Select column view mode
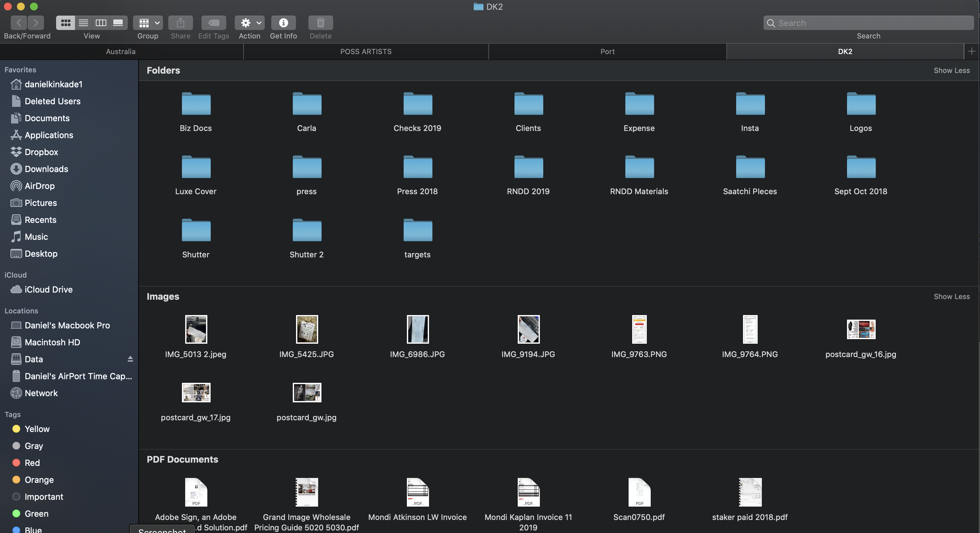 tap(101, 23)
